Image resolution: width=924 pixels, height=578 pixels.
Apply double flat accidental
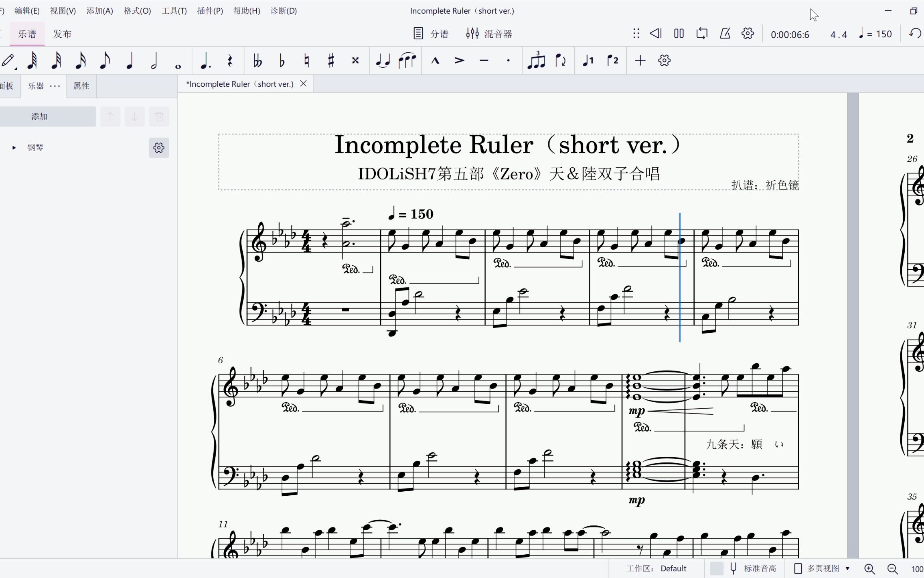point(257,61)
